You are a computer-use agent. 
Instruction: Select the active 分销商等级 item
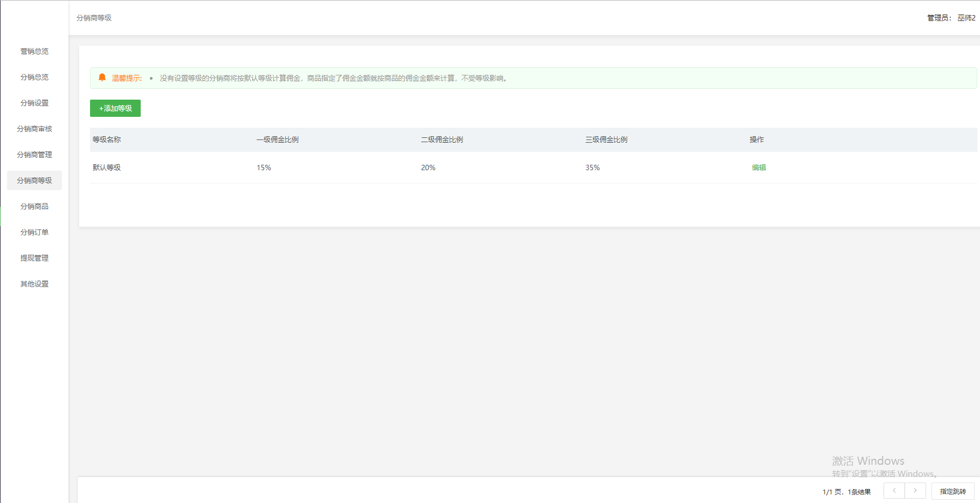[x=34, y=180]
